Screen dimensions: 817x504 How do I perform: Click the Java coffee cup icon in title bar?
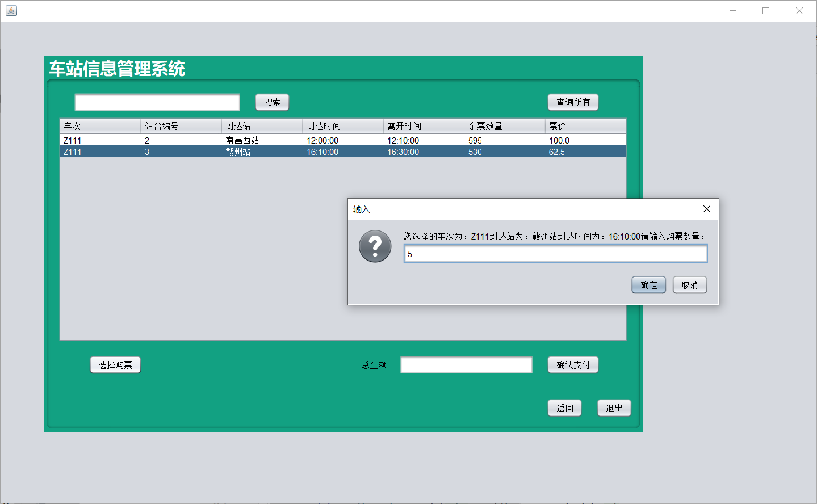(x=11, y=10)
